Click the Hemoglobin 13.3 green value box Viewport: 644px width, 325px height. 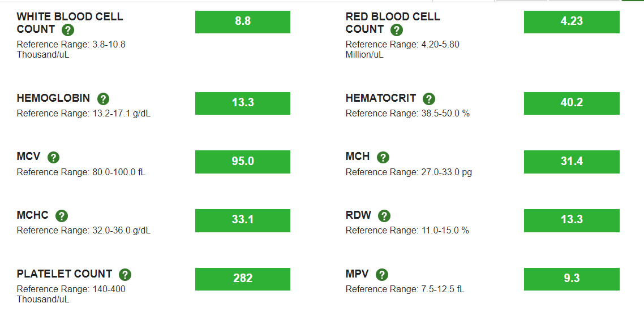[243, 103]
